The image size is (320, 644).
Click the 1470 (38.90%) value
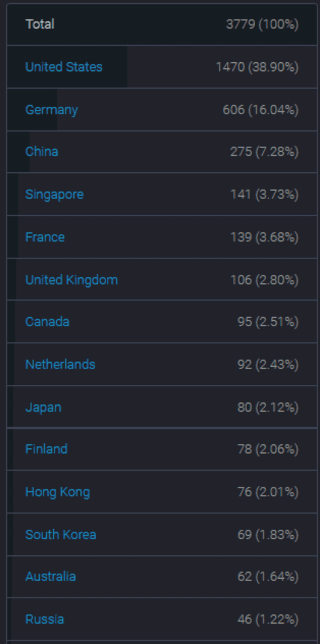pyautogui.click(x=257, y=67)
